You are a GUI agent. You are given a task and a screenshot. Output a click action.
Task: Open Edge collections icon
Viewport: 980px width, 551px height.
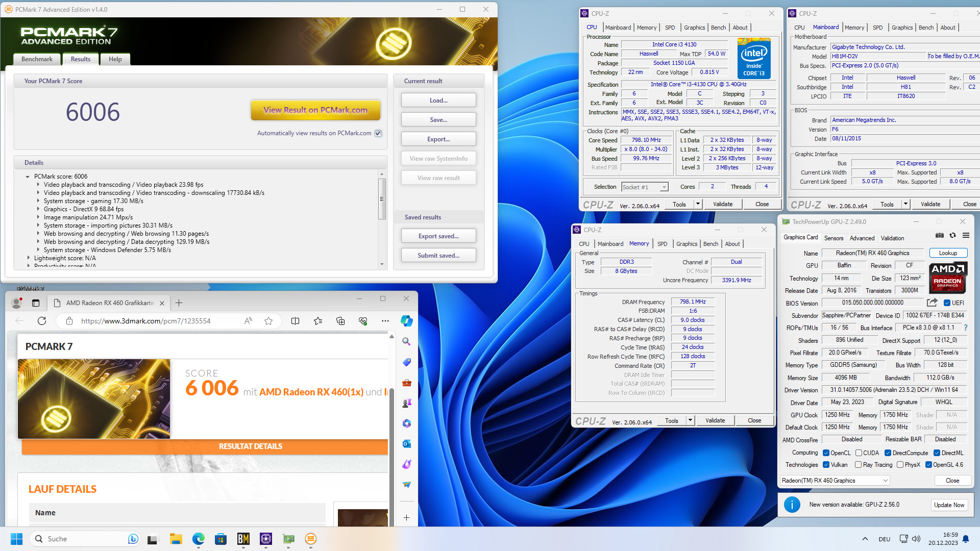(340, 321)
